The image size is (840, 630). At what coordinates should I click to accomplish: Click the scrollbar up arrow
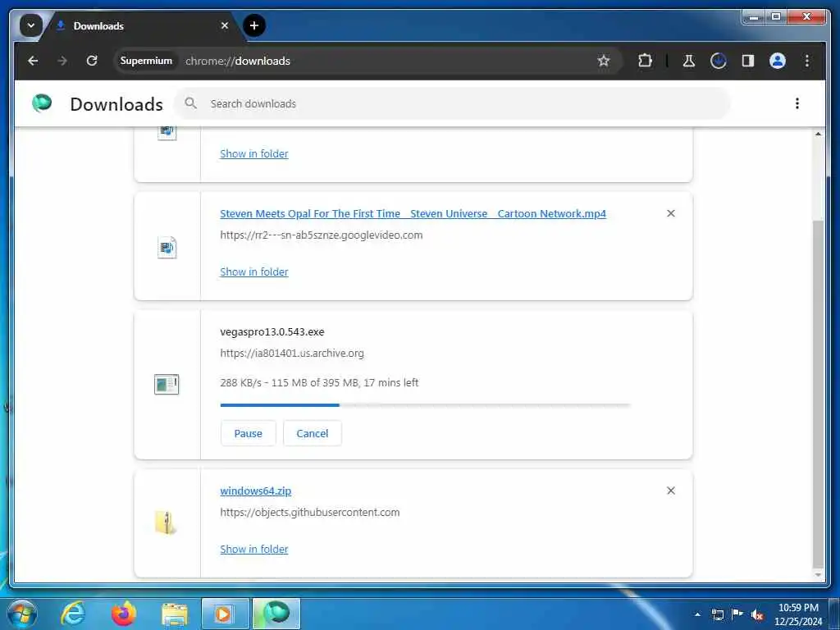coord(818,134)
